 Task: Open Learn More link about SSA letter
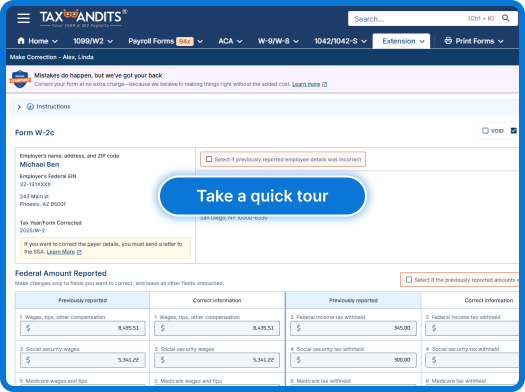pos(61,252)
